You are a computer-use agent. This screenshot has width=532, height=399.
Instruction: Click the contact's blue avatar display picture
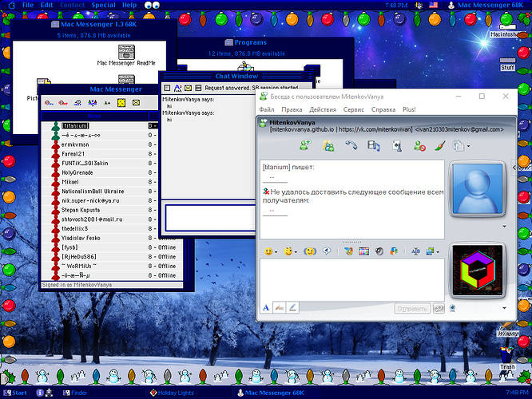pos(478,189)
